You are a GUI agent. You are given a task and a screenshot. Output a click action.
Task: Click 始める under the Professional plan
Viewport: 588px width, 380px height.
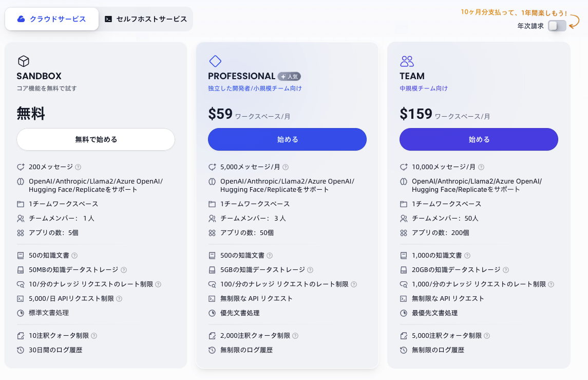pos(287,139)
